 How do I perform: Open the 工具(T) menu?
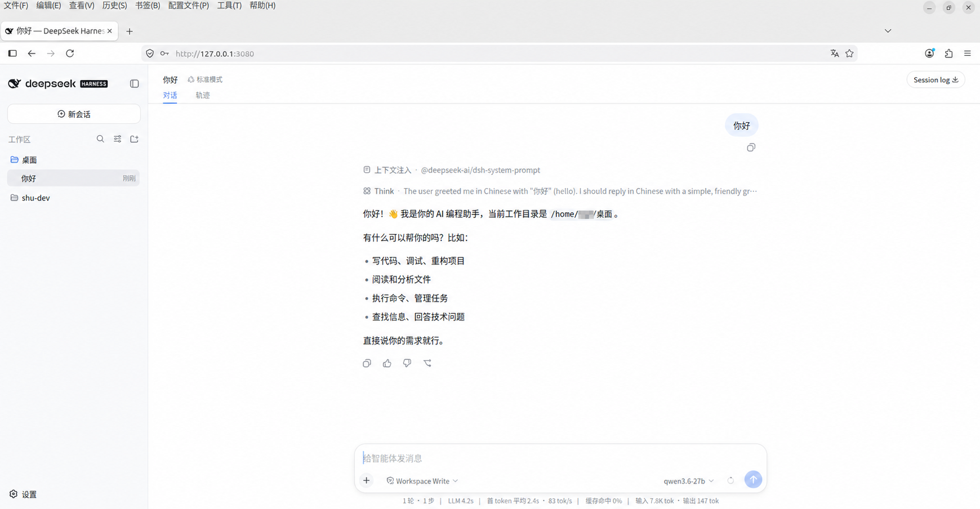point(229,6)
